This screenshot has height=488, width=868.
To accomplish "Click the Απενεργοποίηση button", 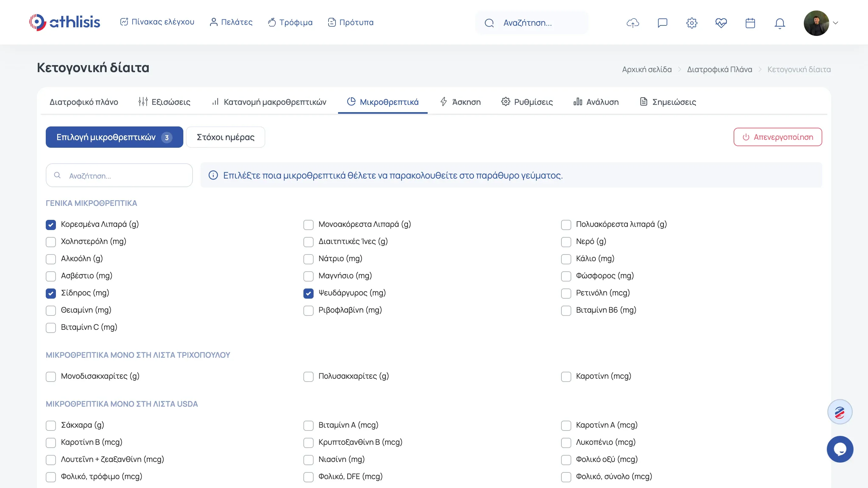I will tap(777, 137).
